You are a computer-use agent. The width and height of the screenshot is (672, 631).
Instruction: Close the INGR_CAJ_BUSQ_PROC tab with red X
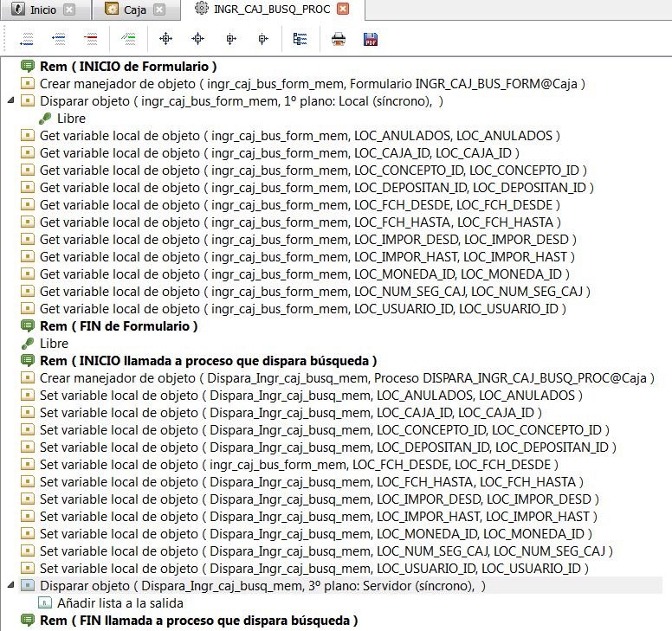tap(343, 9)
